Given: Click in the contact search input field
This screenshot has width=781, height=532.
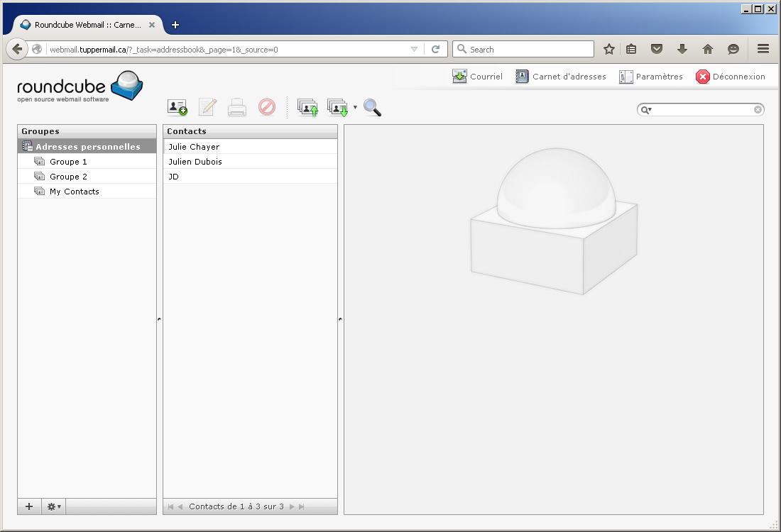Looking at the screenshot, I should point(701,110).
